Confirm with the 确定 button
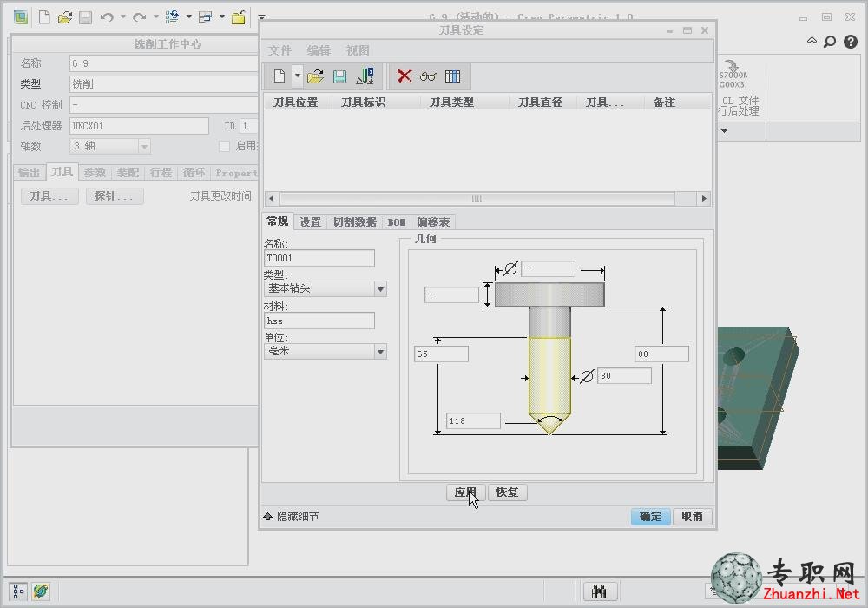This screenshot has width=868, height=608. pos(650,517)
